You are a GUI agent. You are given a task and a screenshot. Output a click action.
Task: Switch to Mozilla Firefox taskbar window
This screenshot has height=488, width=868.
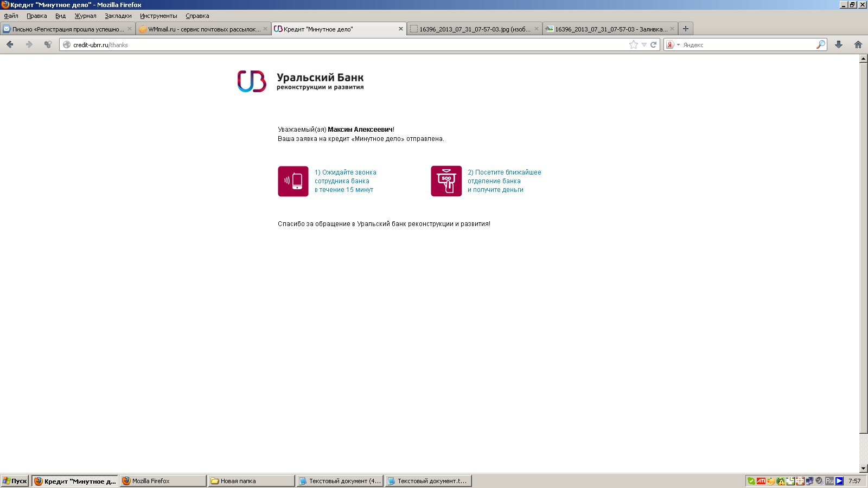163,481
